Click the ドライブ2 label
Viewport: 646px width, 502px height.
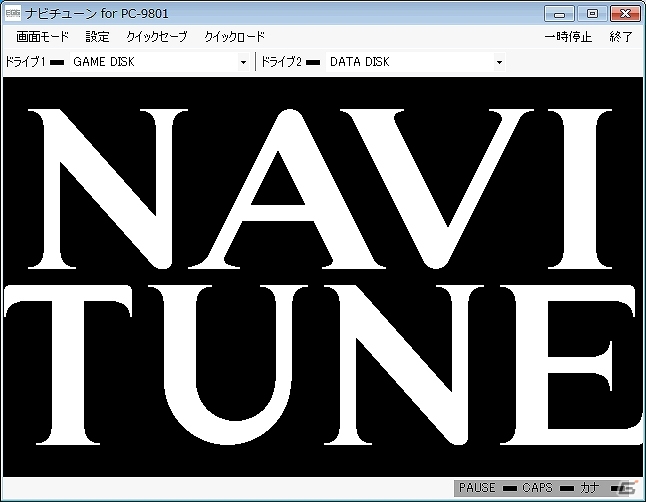[281, 62]
